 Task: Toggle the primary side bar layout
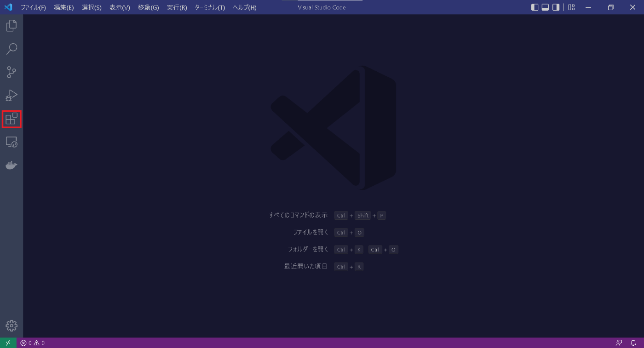coord(535,7)
